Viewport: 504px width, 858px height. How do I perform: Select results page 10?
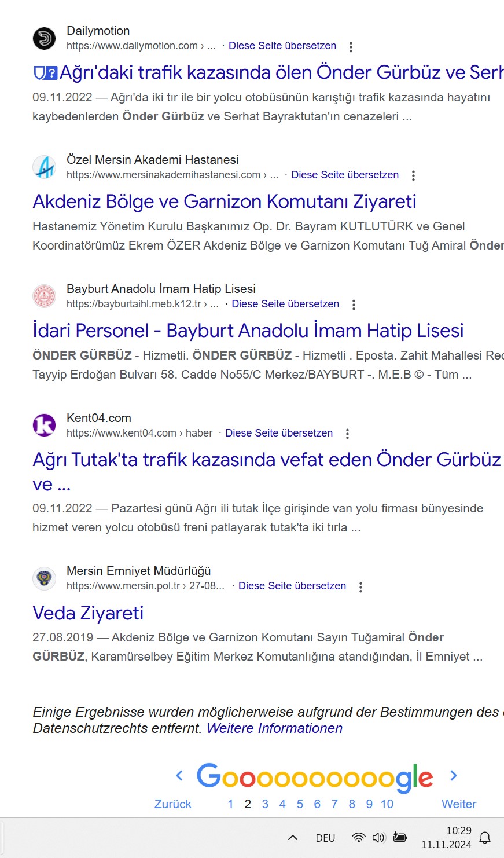pos(387,804)
